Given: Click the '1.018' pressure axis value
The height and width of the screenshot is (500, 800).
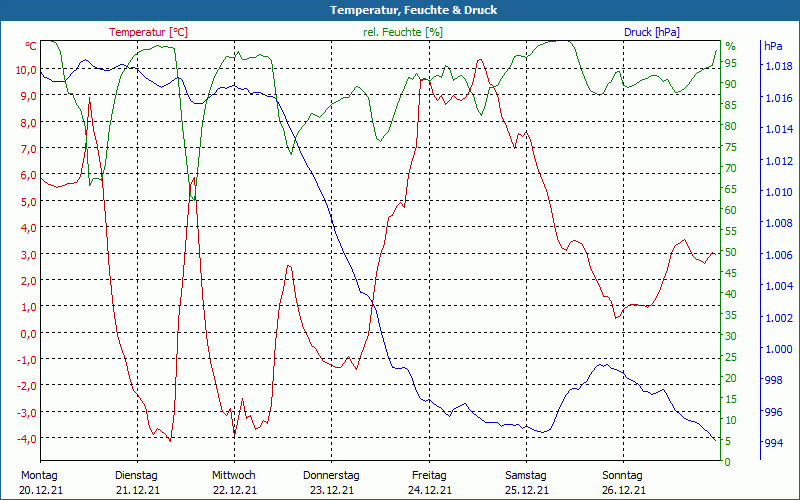Looking at the screenshot, I should (779, 66).
